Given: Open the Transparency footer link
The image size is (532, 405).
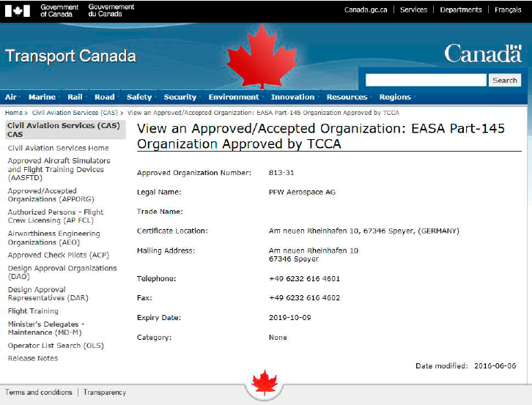Looking at the screenshot, I should (x=105, y=393).
